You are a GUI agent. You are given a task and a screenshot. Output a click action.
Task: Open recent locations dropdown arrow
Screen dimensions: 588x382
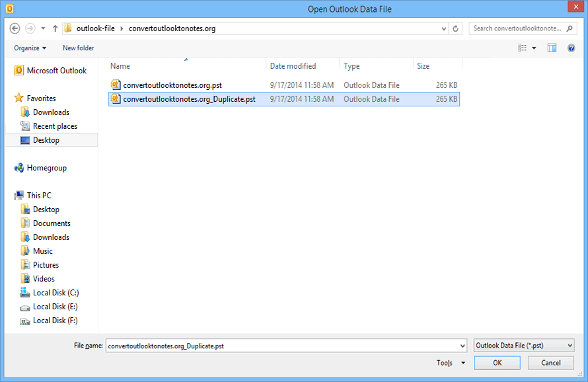click(x=43, y=28)
